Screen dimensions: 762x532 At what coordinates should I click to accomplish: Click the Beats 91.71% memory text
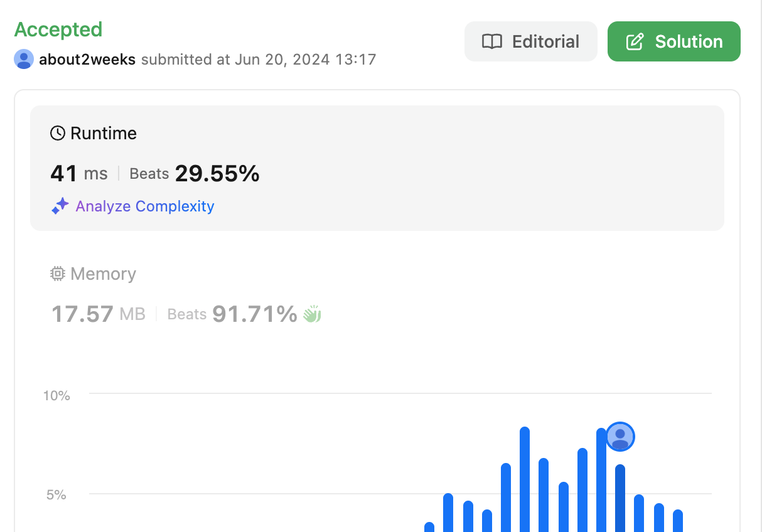[232, 314]
